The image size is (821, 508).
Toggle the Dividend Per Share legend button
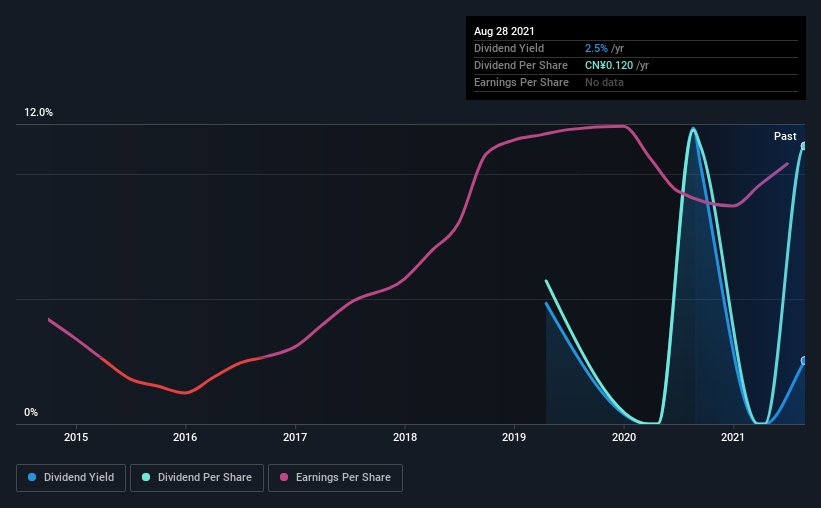[197, 478]
